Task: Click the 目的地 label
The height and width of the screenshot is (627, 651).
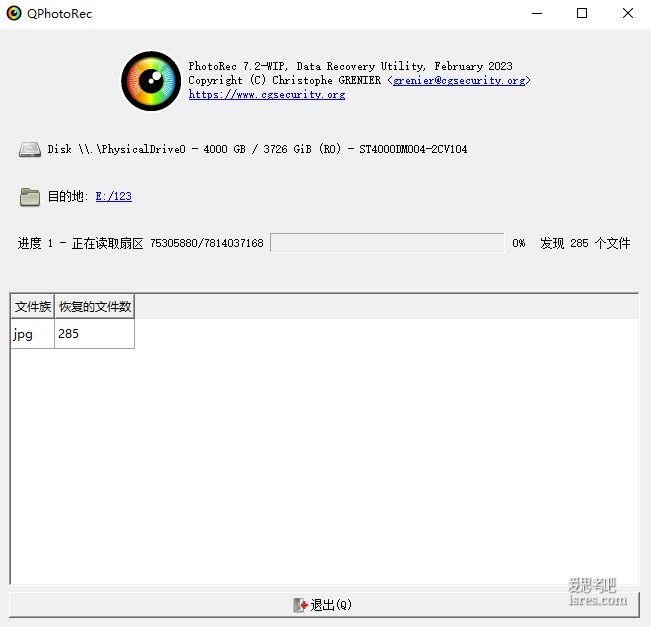Action: tap(68, 196)
